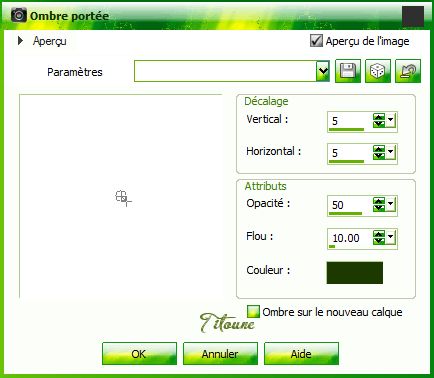434x378 pixels.
Task: Open the Flou value slider dropdown arrow
Action: tap(390, 237)
